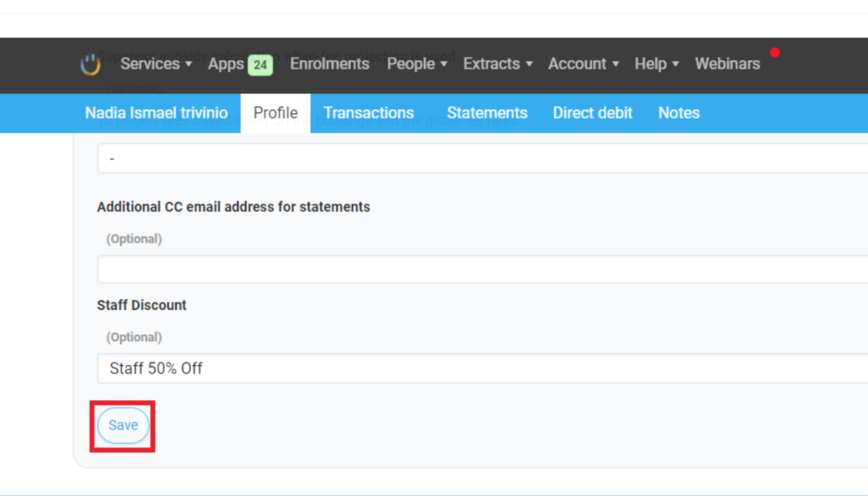Open the Staff Discount dropdown showing Staff 50% Off

tap(483, 368)
